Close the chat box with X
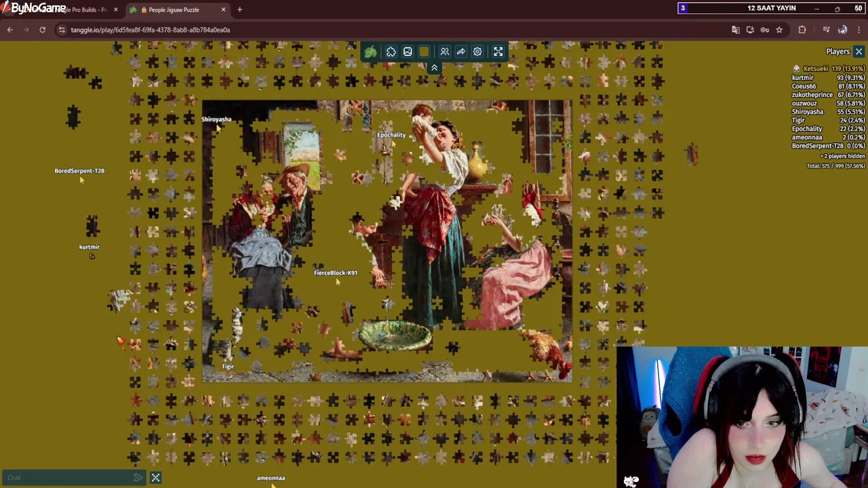Viewport: 868px width, 488px height. click(x=155, y=478)
